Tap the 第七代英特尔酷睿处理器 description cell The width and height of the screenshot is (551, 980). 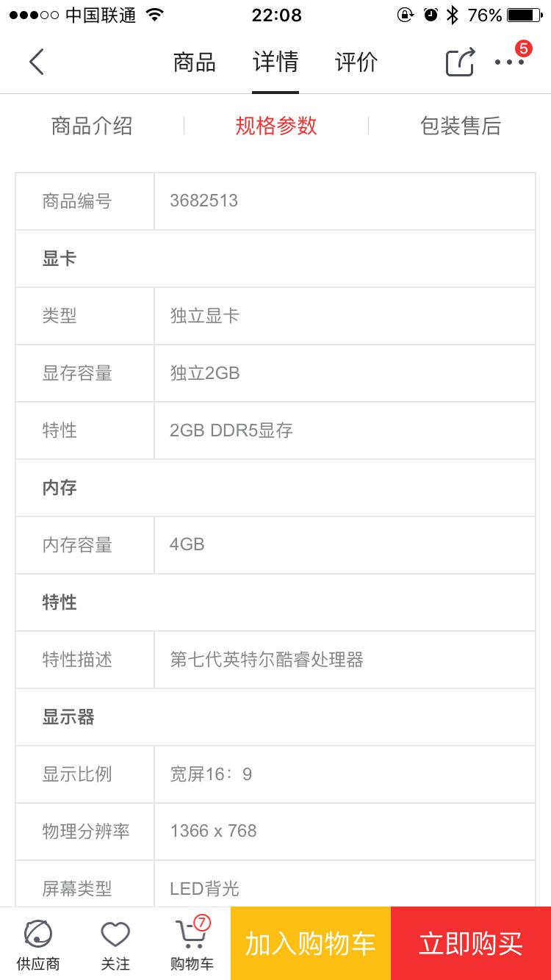pos(267,660)
